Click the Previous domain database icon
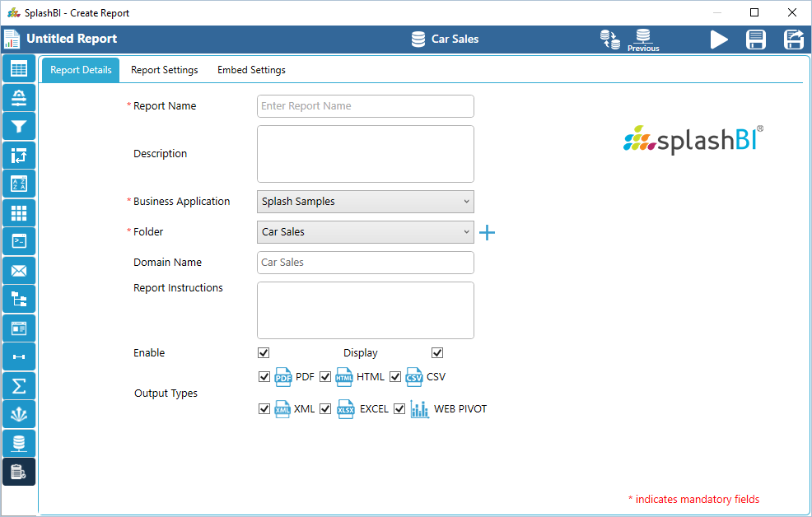 coord(643,40)
